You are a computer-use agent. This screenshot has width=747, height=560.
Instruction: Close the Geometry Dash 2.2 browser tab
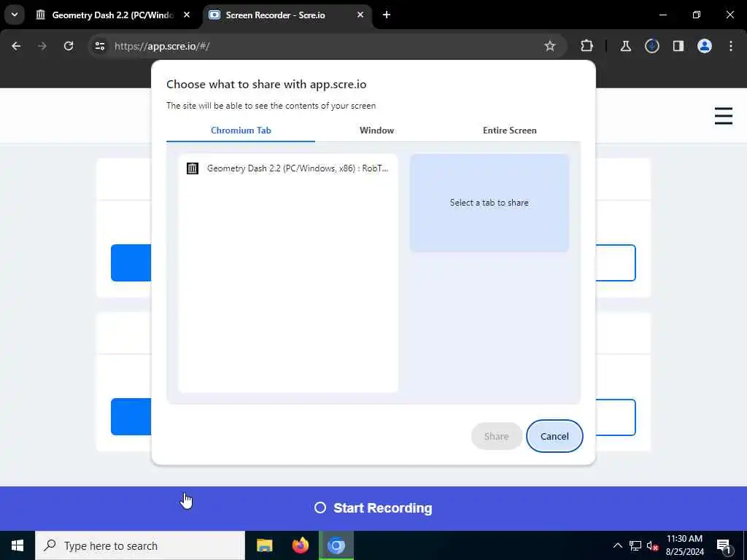[187, 15]
